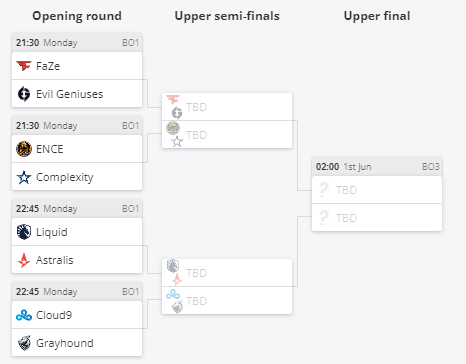
Task: Click the Upper semi-finals column heading
Action: click(x=227, y=16)
